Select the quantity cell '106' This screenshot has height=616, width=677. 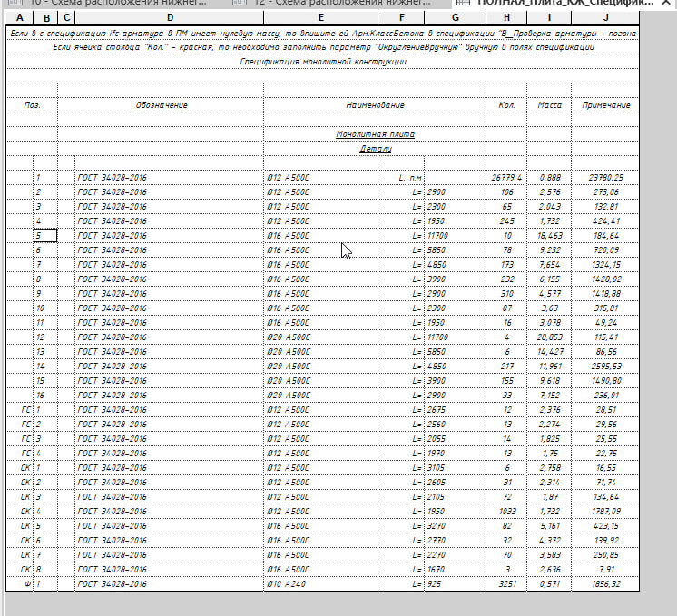506,192
